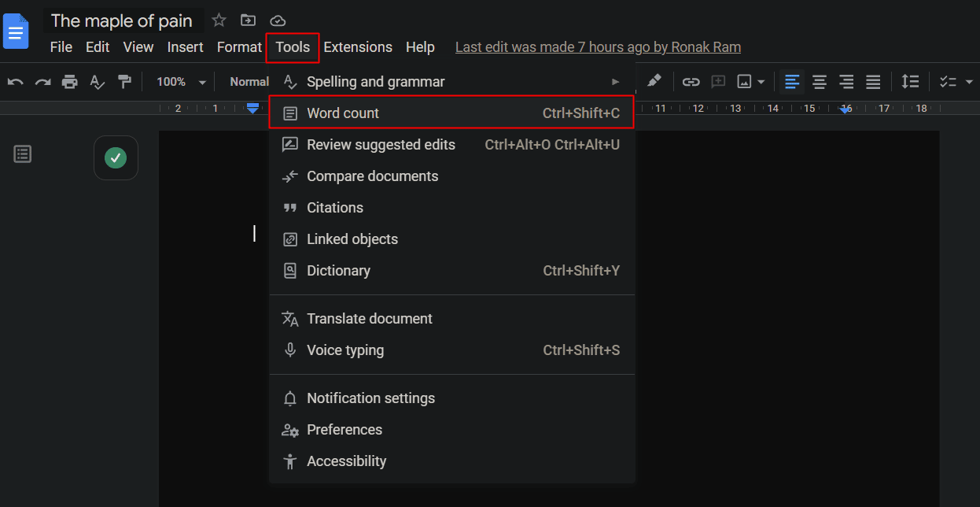Print the document with printer icon
Image resolution: width=980 pixels, height=507 pixels.
(x=70, y=82)
